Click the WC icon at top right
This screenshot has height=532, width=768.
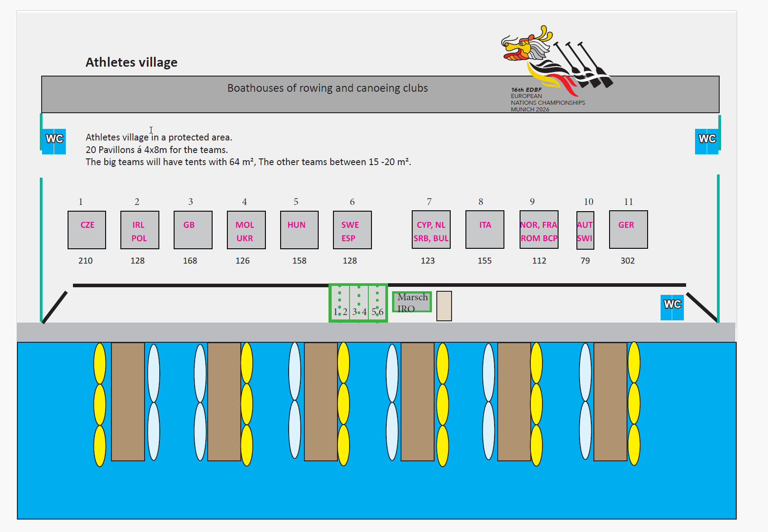click(707, 141)
